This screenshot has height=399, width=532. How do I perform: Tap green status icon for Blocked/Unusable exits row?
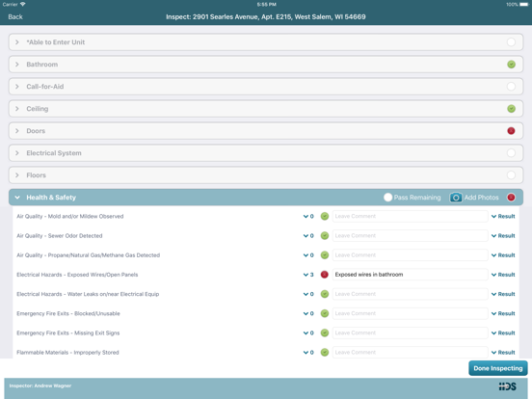click(x=325, y=313)
